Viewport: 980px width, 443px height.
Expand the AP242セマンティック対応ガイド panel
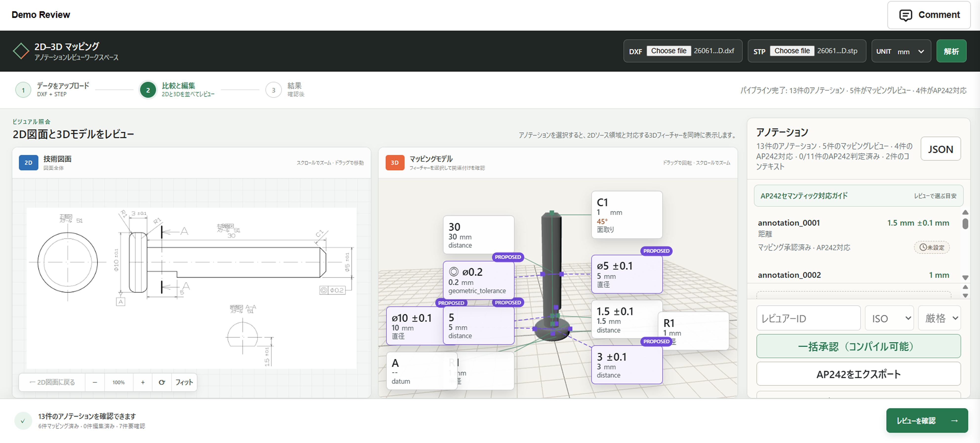point(858,196)
